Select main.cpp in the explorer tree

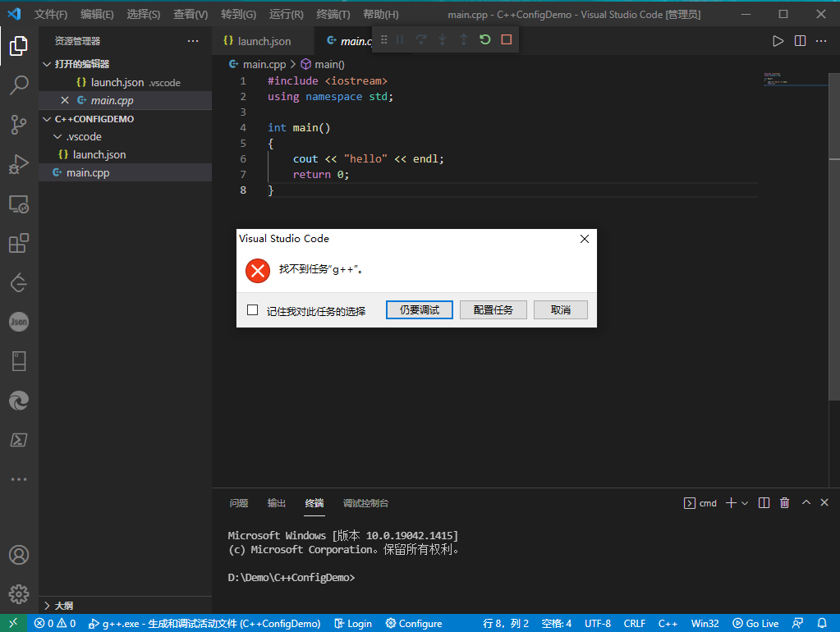tap(88, 172)
